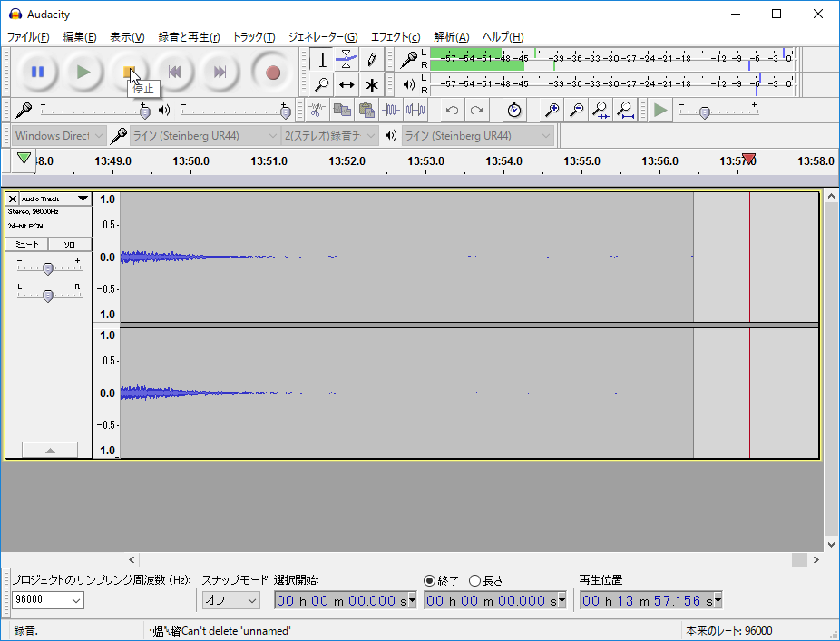Select the Time Shift tool

click(x=347, y=84)
